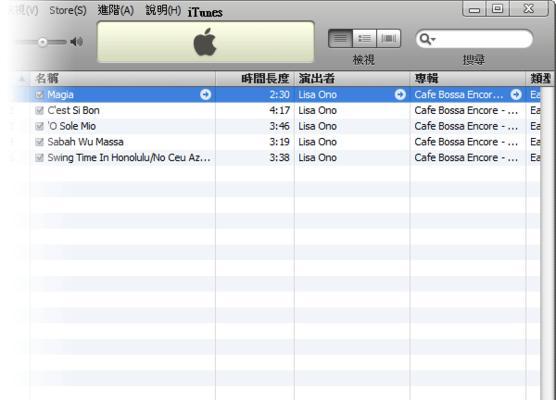This screenshot has width=556, height=400.
Task: Sort by the 時間長度 column header
Action: (255, 78)
